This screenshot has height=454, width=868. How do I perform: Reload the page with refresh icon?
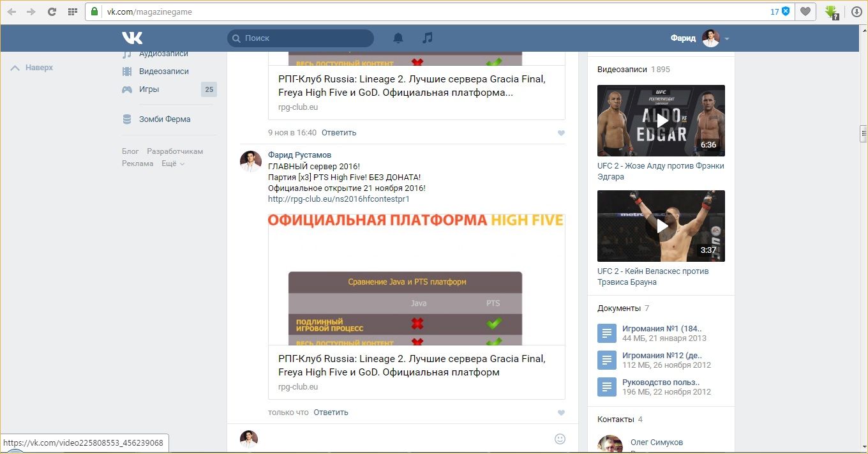52,11
